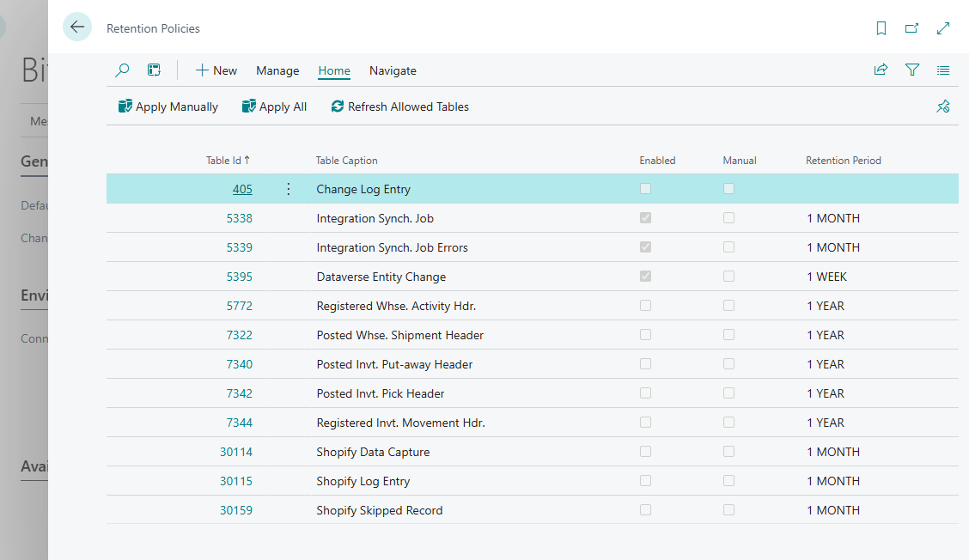
Task: Sort by Table Id column header
Action: (x=228, y=160)
